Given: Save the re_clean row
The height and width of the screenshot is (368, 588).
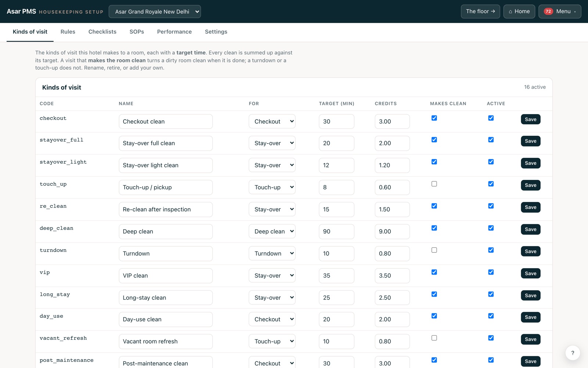Looking at the screenshot, I should [530, 207].
